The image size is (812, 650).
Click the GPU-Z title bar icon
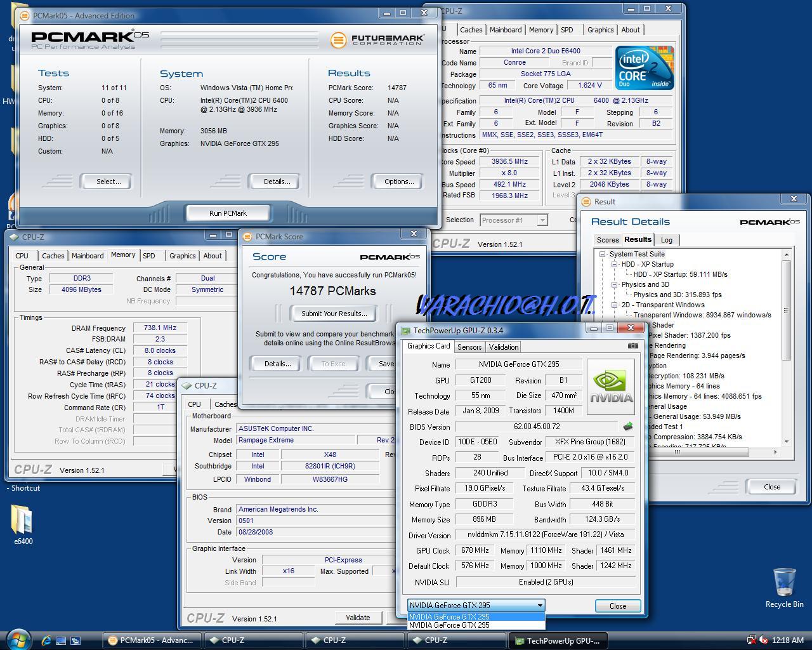coord(406,331)
